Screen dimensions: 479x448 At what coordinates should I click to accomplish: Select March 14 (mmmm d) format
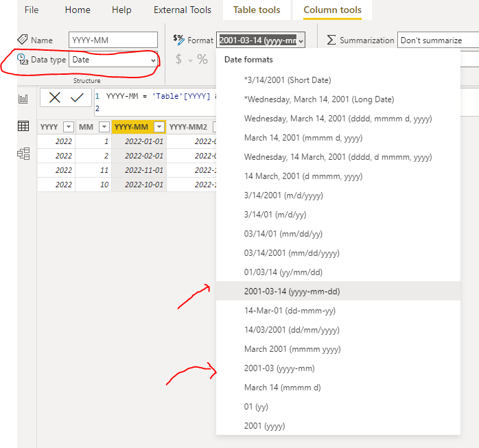[x=338, y=388]
